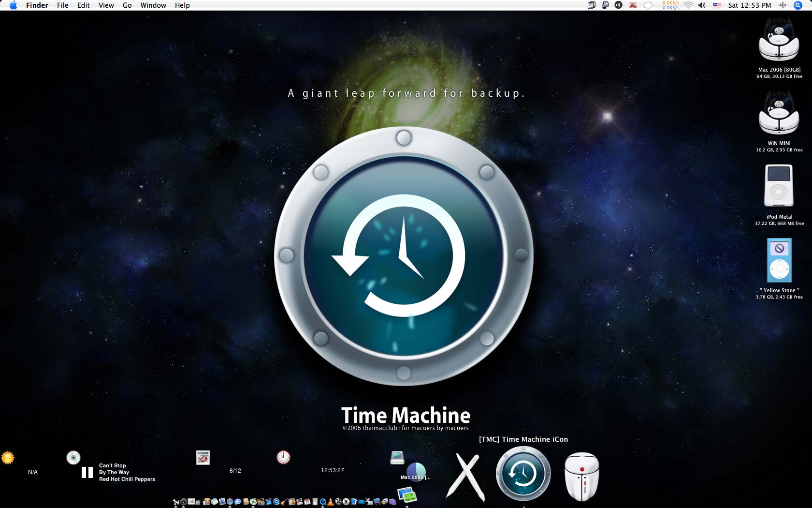Pause the Can't Stop song playback
812x508 pixels.
coord(87,472)
